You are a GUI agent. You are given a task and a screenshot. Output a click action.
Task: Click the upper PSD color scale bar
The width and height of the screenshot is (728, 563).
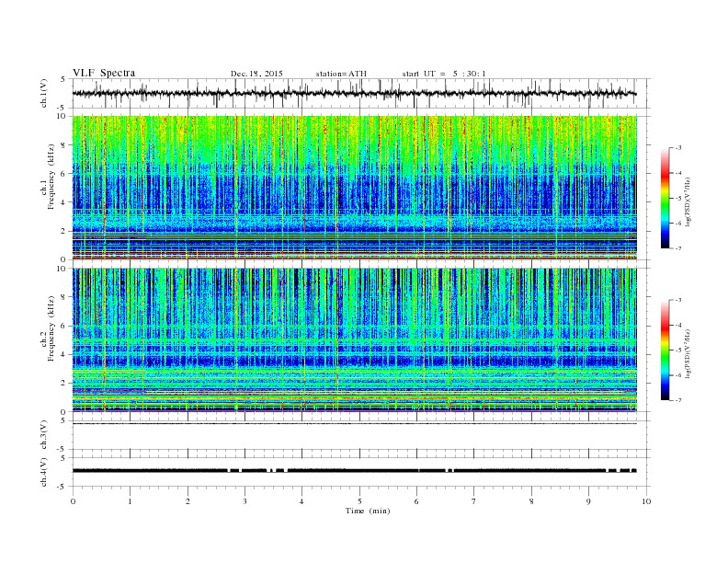pos(665,198)
